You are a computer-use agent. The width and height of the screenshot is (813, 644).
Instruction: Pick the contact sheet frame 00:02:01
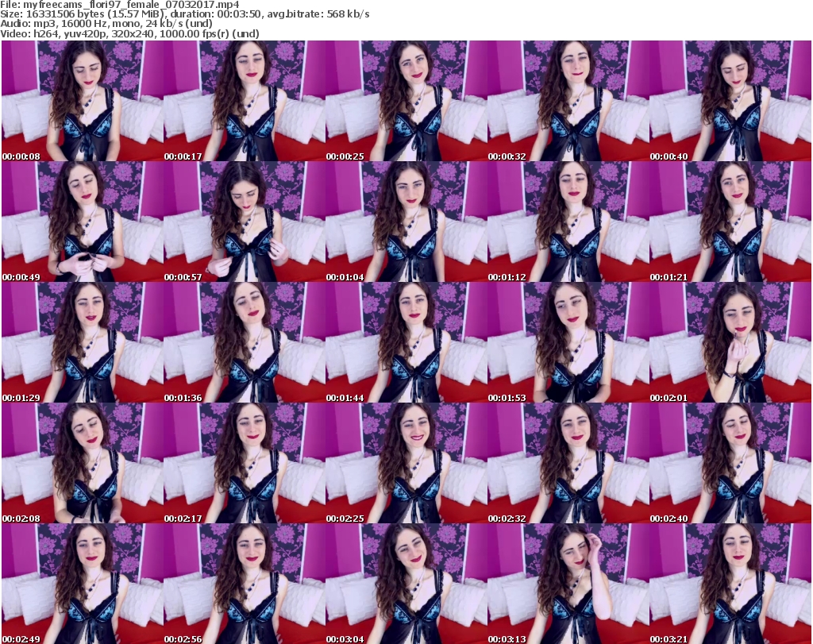click(730, 342)
